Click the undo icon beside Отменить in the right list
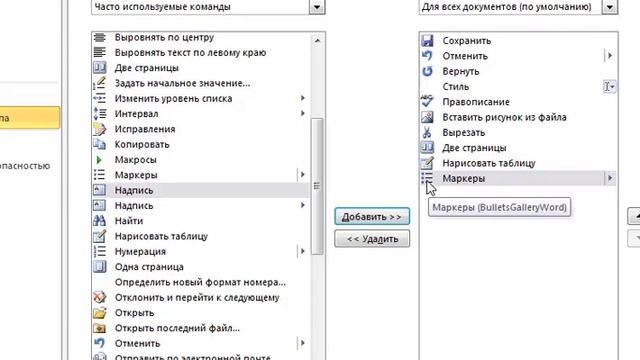The image size is (640, 360). [427, 56]
